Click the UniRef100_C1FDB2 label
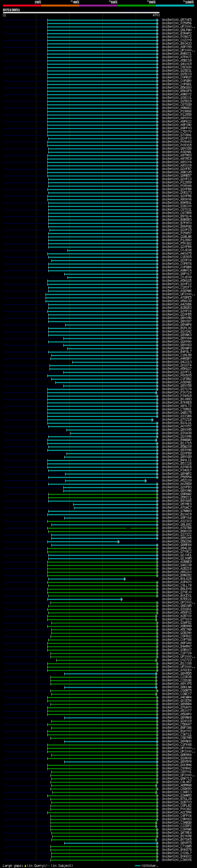 [177, 379]
